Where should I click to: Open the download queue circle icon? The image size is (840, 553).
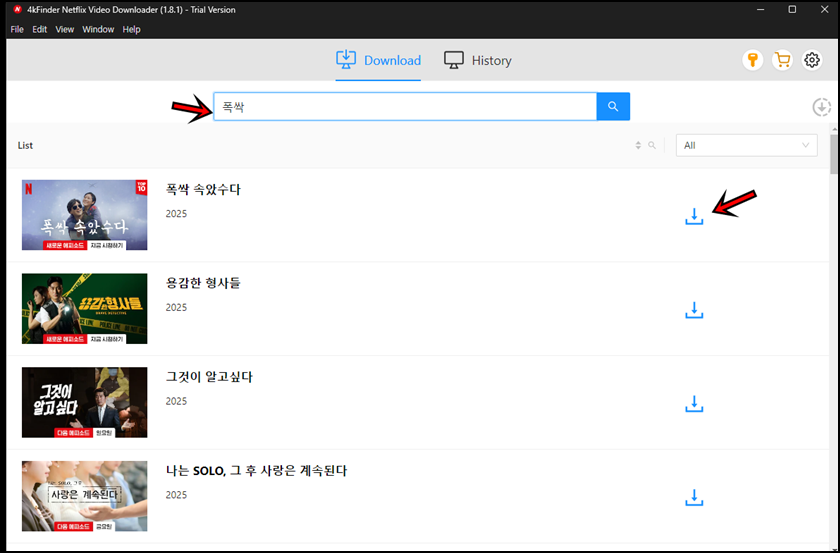click(x=821, y=107)
